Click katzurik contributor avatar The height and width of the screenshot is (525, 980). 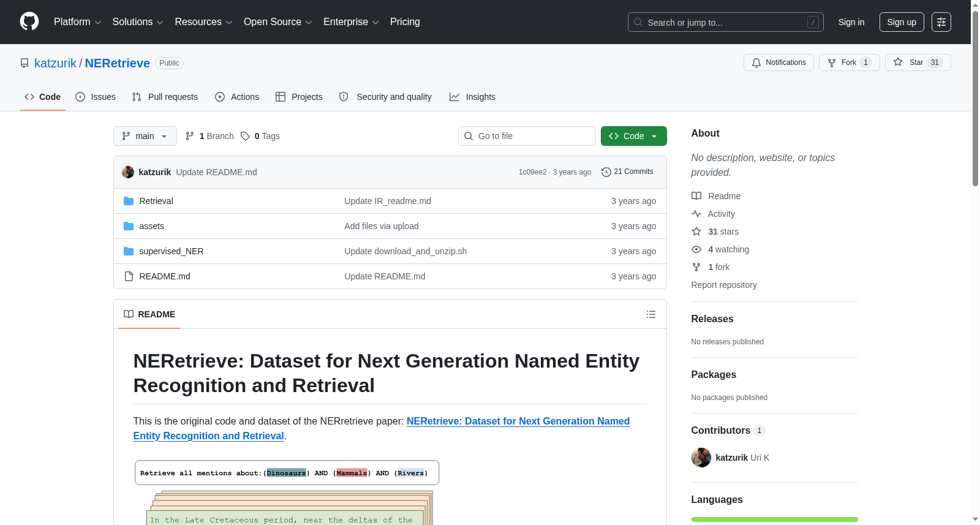pos(701,458)
